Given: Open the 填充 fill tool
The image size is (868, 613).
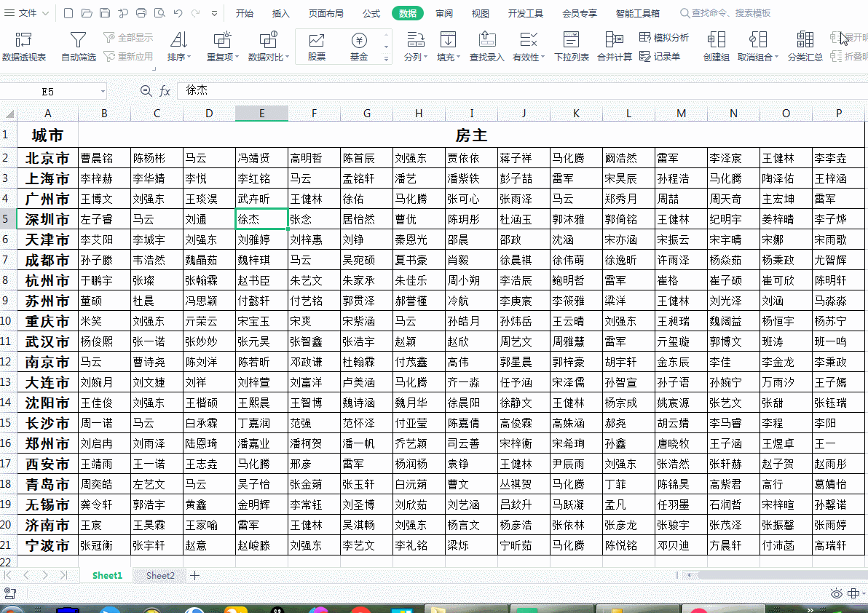Looking at the screenshot, I should point(448,47).
